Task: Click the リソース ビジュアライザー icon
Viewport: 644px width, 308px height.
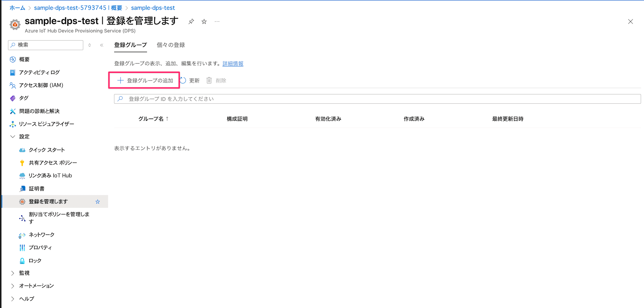Action: 13,124
